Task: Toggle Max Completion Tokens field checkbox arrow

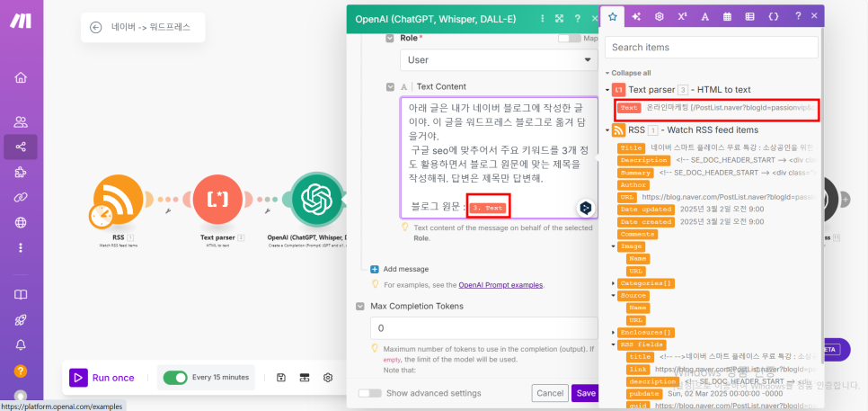Action: [x=360, y=307]
